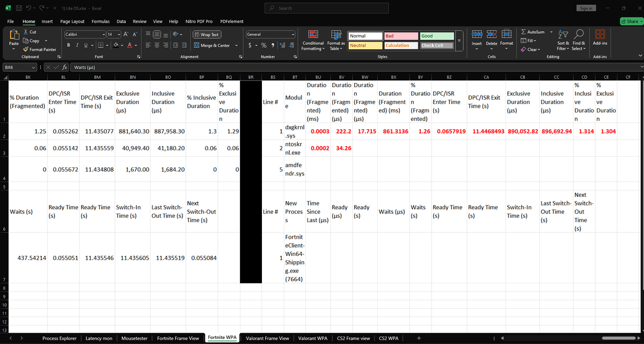Click the Paste clipboard icon
This screenshot has width=644, height=344.
tap(14, 35)
